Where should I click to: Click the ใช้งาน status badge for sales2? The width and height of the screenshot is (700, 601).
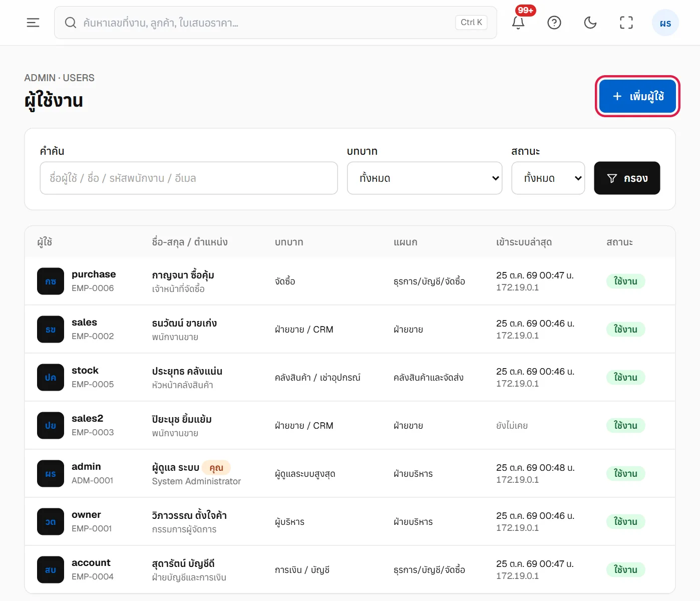625,426
